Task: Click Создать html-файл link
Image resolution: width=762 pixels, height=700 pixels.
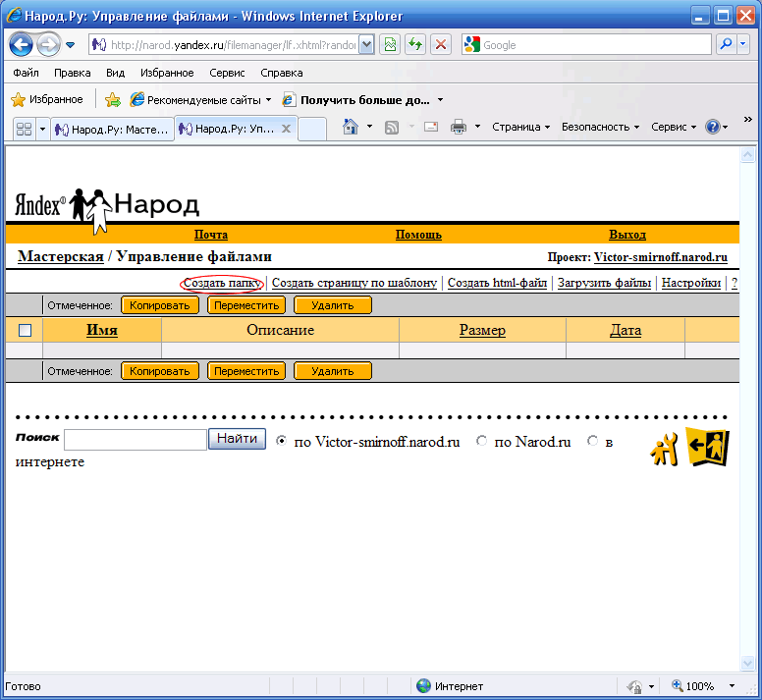Action: pyautogui.click(x=497, y=283)
